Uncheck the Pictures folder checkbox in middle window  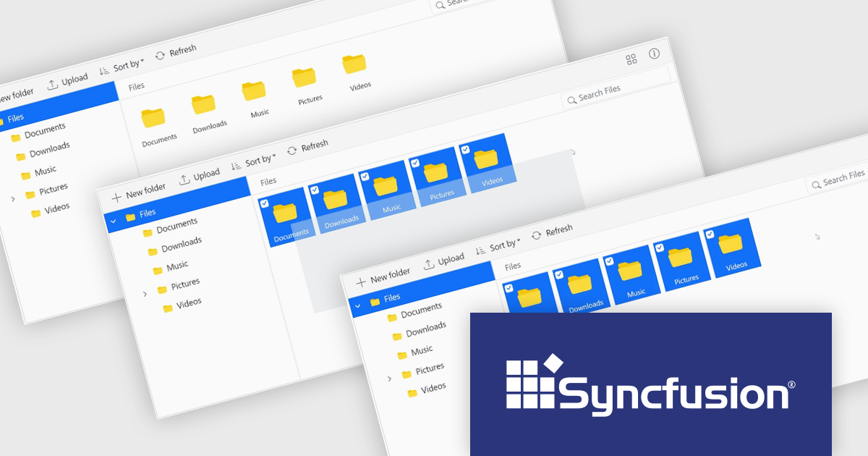[415, 163]
